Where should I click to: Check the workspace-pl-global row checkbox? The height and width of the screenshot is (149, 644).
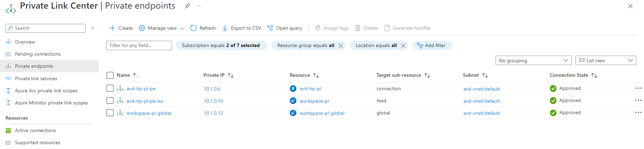pos(110,113)
